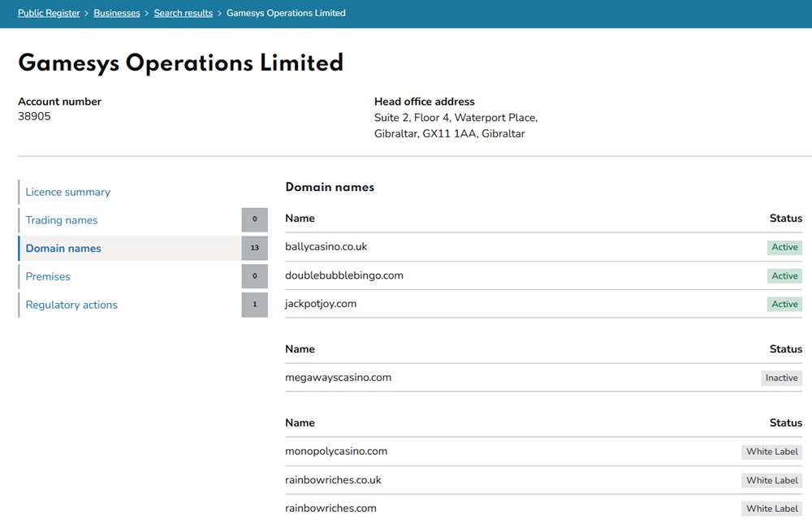This screenshot has width=812, height=520.
Task: Return to Search results breadcrumb
Action: (x=183, y=13)
